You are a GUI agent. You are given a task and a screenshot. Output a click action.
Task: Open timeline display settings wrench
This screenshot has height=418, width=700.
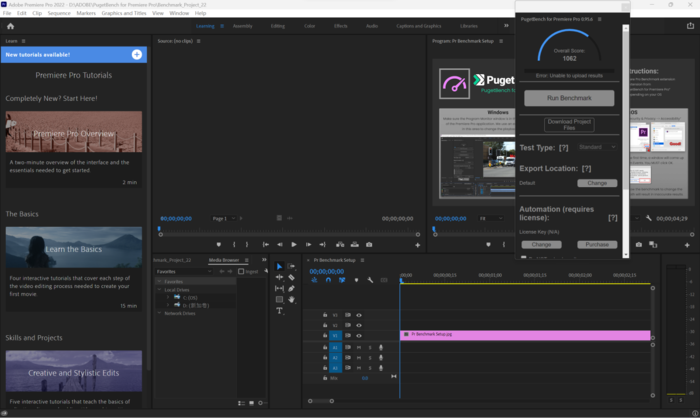coord(370,280)
